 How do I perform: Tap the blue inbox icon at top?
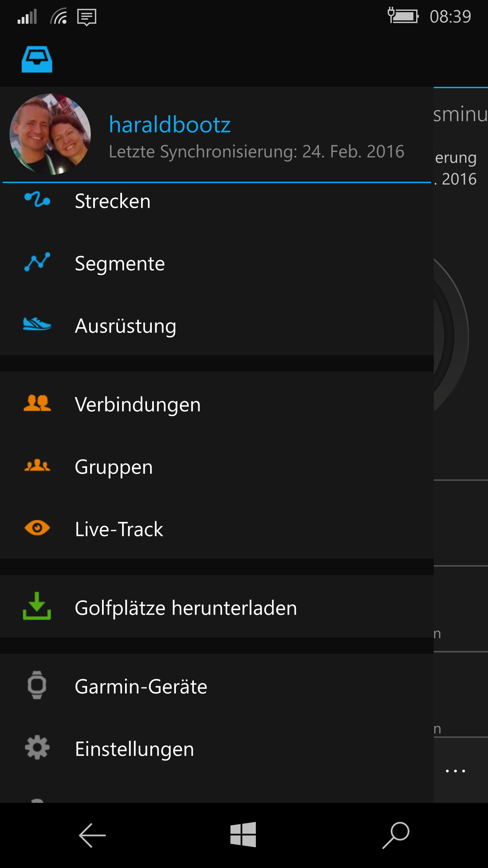(37, 59)
